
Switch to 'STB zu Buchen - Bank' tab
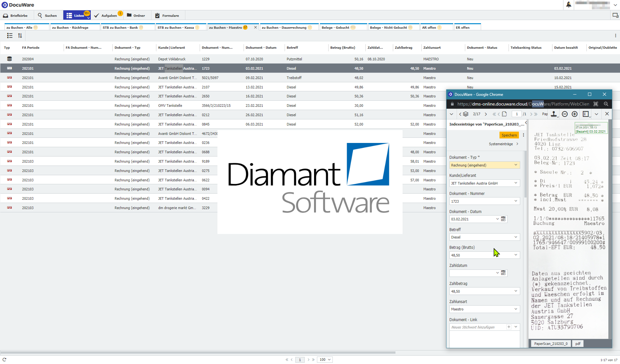point(127,27)
